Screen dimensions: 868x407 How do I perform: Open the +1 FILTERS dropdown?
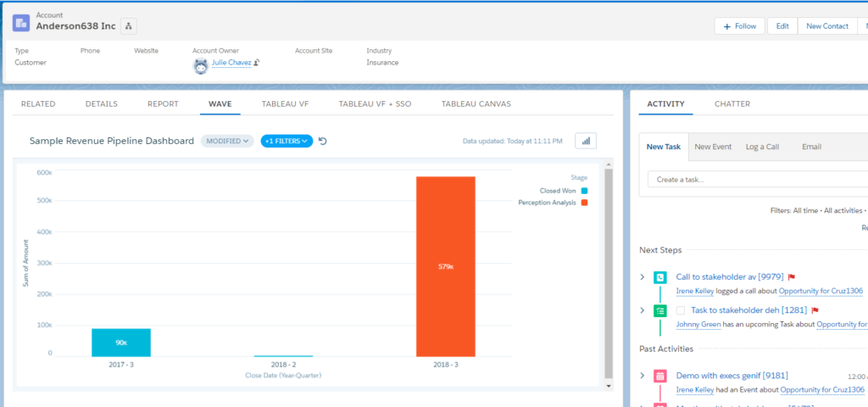[x=287, y=142]
